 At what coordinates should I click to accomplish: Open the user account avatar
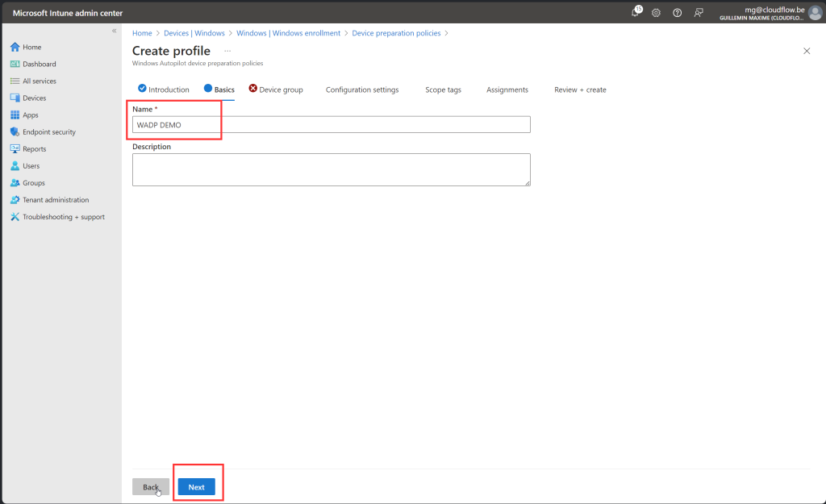[x=815, y=14]
